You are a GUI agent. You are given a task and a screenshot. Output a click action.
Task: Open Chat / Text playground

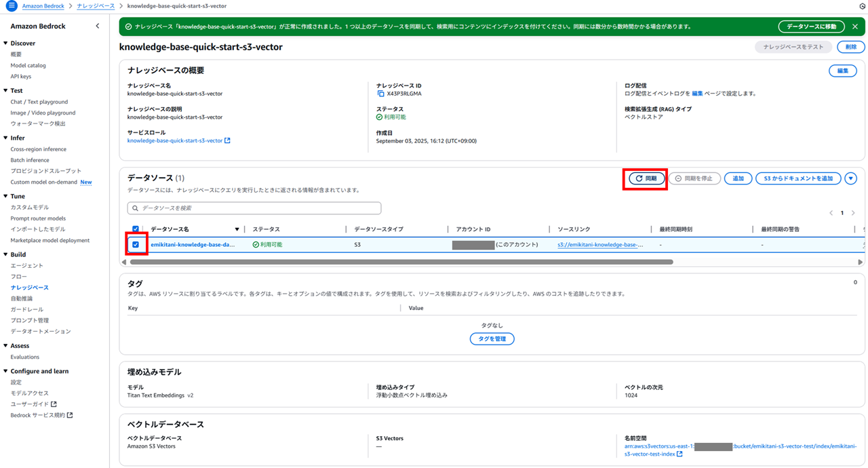[39, 102]
